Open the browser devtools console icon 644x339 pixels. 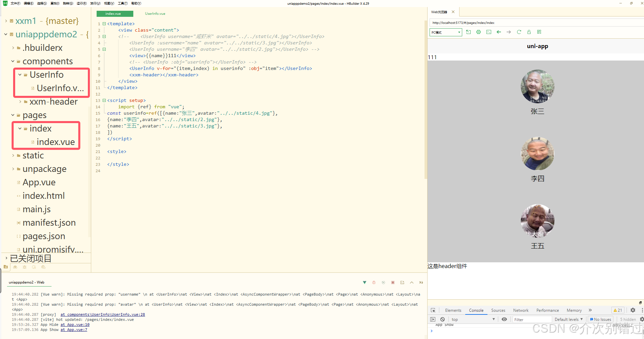[489, 32]
